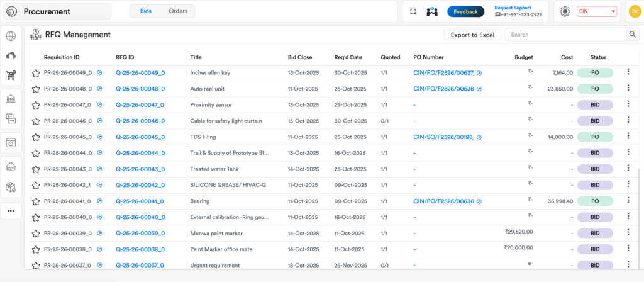
Task: Click the bank building sidebar icon
Action: (11, 99)
